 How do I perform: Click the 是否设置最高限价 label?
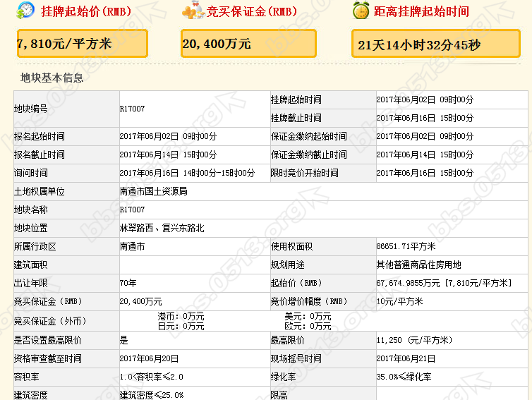pos(48,340)
